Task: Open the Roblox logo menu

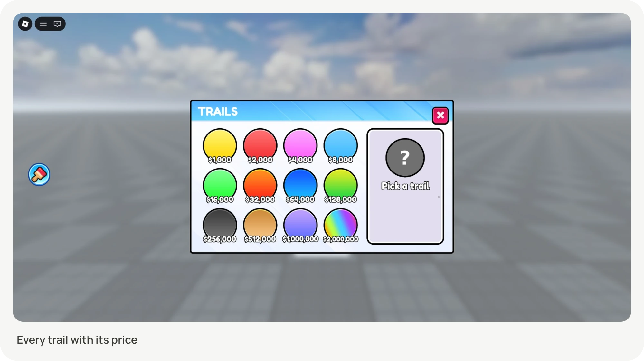Action: [x=25, y=24]
